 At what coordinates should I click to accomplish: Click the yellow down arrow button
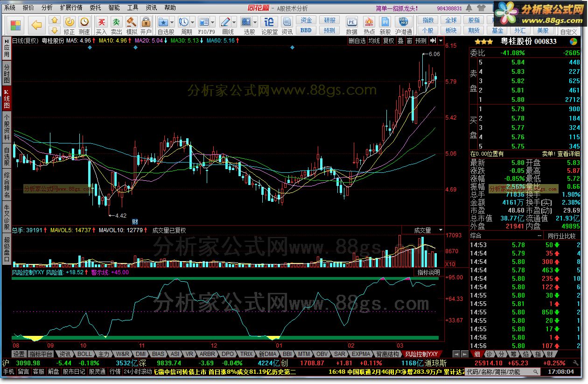[55, 30]
